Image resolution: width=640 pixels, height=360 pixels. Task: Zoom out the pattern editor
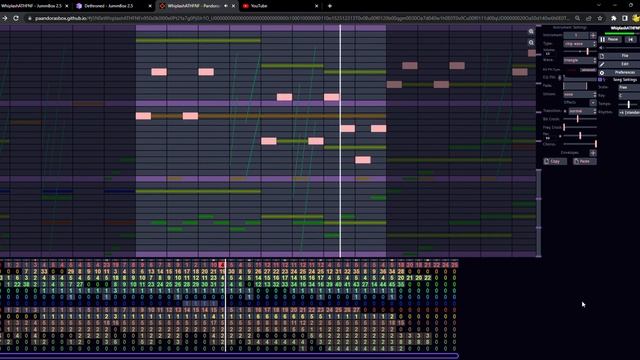(x=531, y=42)
